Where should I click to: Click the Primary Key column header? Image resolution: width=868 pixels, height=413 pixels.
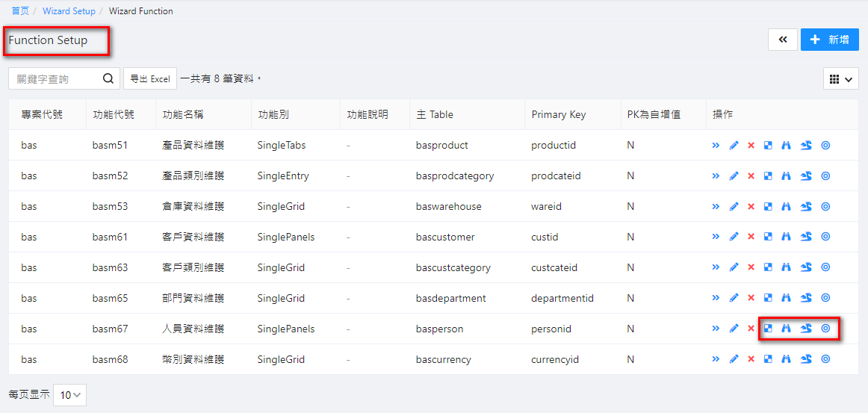coord(558,114)
